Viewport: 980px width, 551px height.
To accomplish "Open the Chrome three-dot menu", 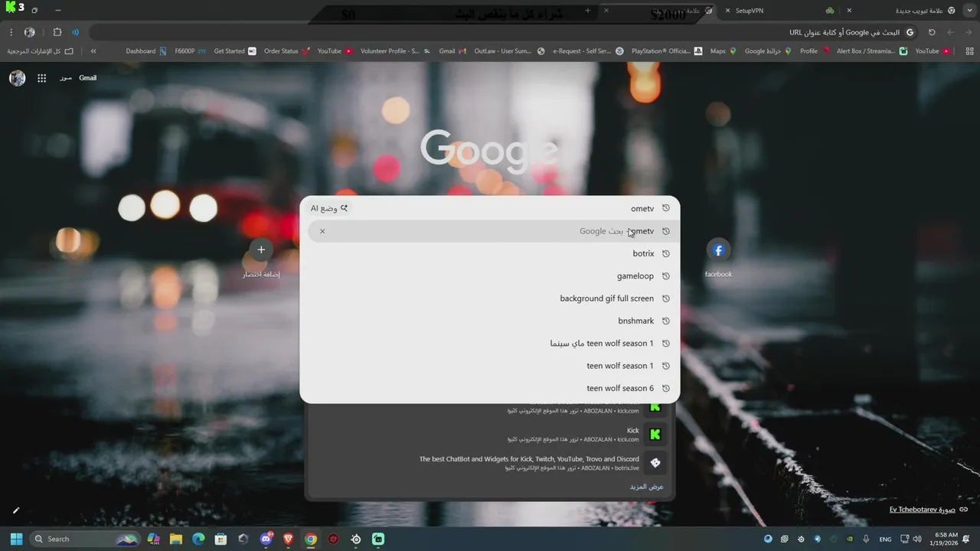I will pyautogui.click(x=11, y=32).
